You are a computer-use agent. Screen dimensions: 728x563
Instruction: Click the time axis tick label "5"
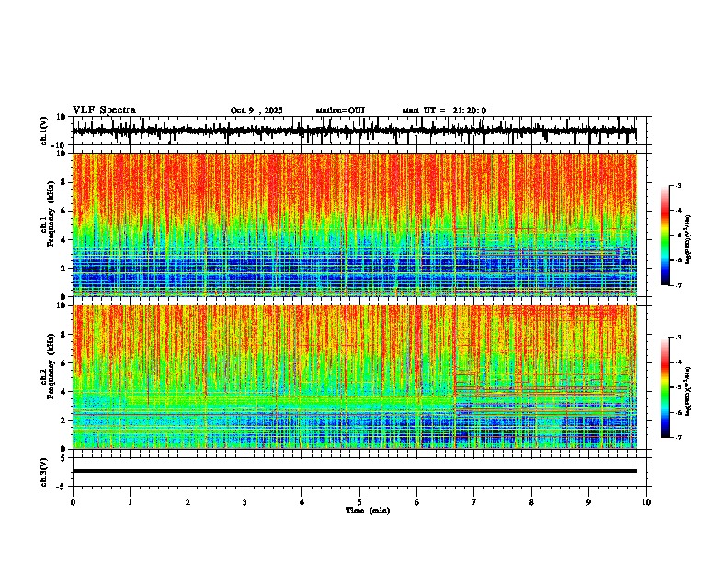coord(359,502)
